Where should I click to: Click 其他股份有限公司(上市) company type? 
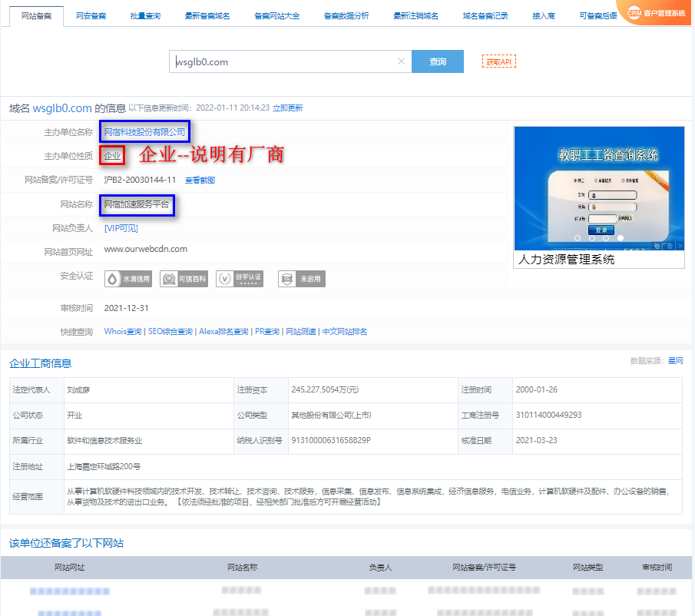pyautogui.click(x=331, y=416)
